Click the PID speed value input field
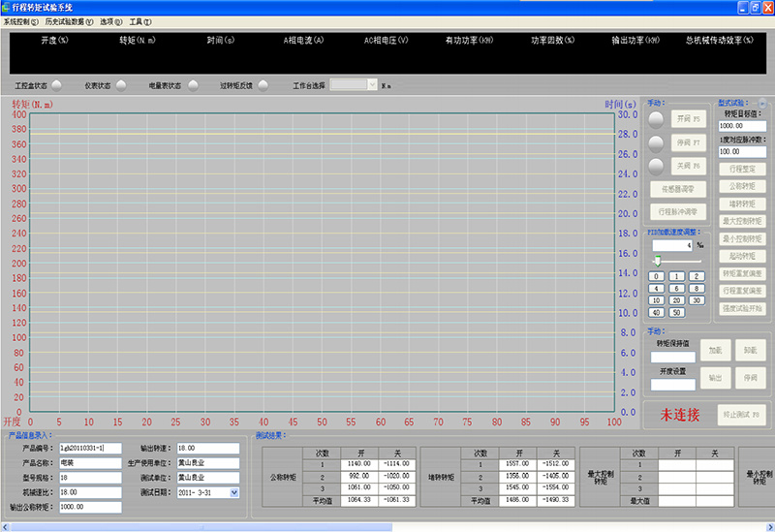Image resolution: width=775 pixels, height=532 pixels. point(672,245)
